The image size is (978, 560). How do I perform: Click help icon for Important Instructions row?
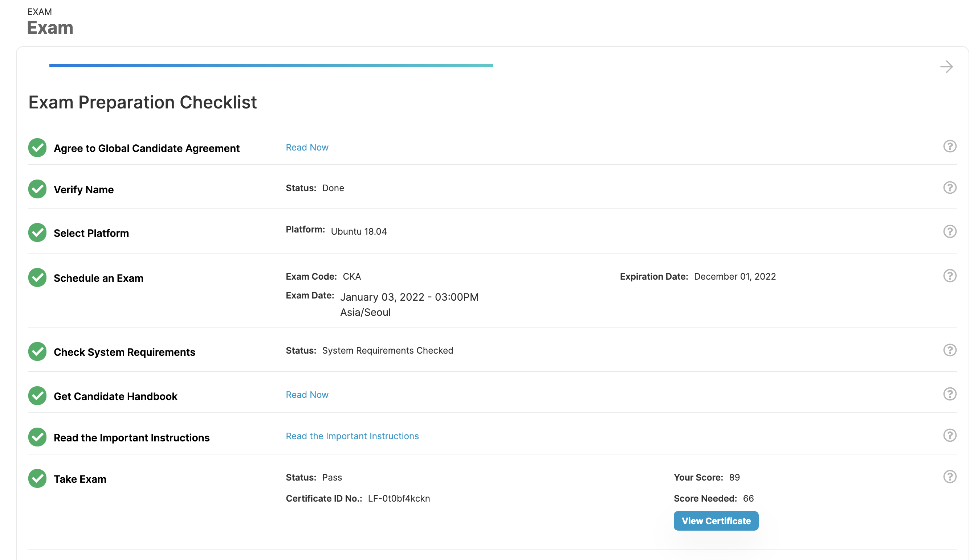(950, 435)
